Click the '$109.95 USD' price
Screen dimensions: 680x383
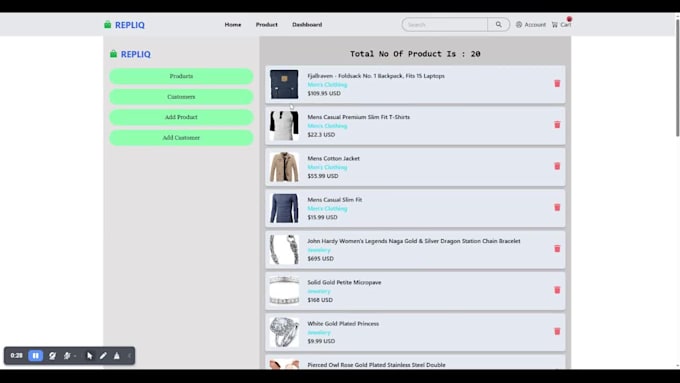pos(324,93)
